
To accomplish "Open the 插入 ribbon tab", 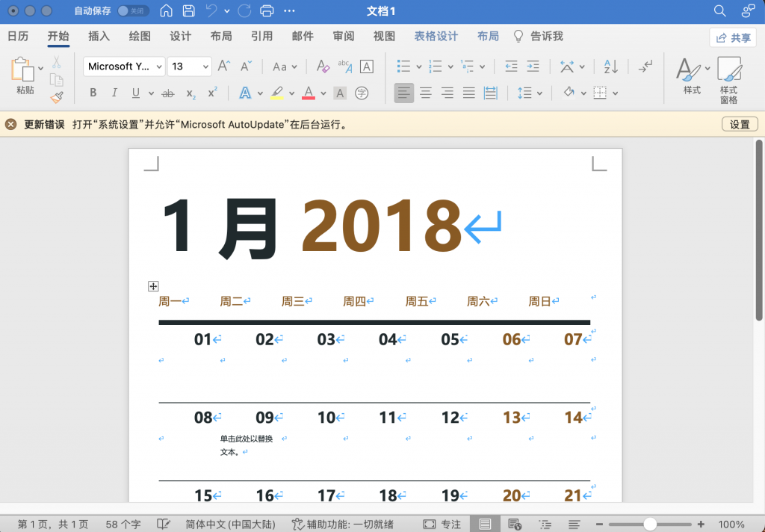I will tap(99, 35).
